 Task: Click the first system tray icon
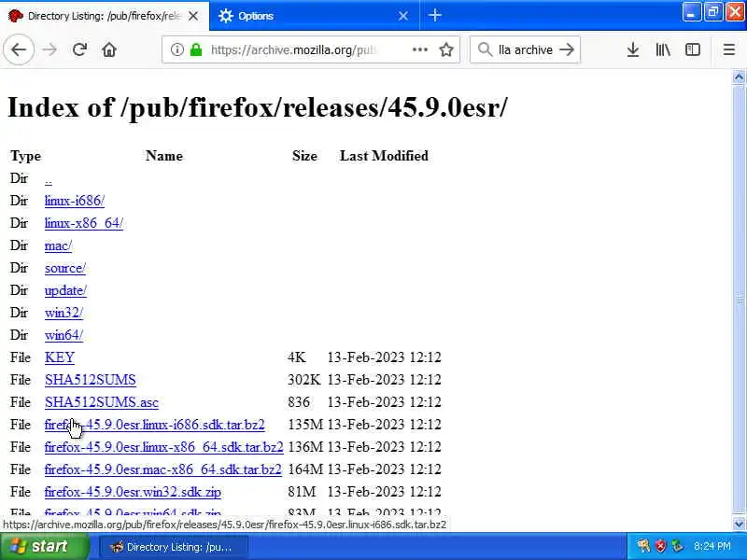[643, 546]
